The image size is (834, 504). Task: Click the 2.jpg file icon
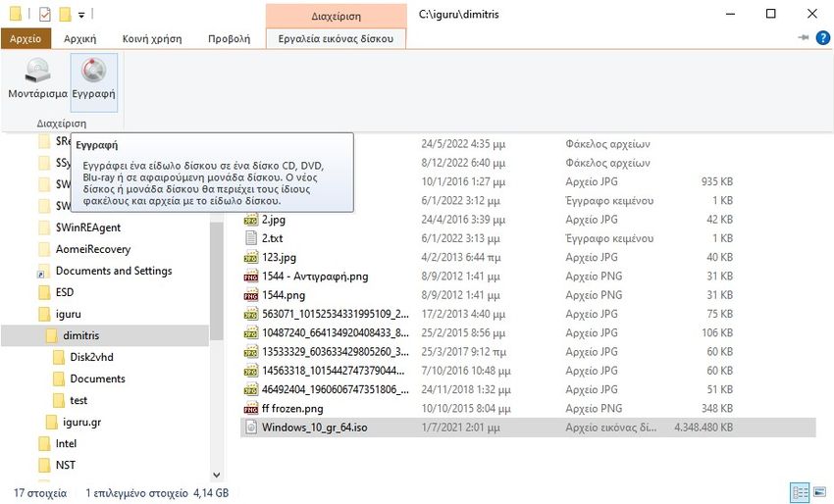251,219
